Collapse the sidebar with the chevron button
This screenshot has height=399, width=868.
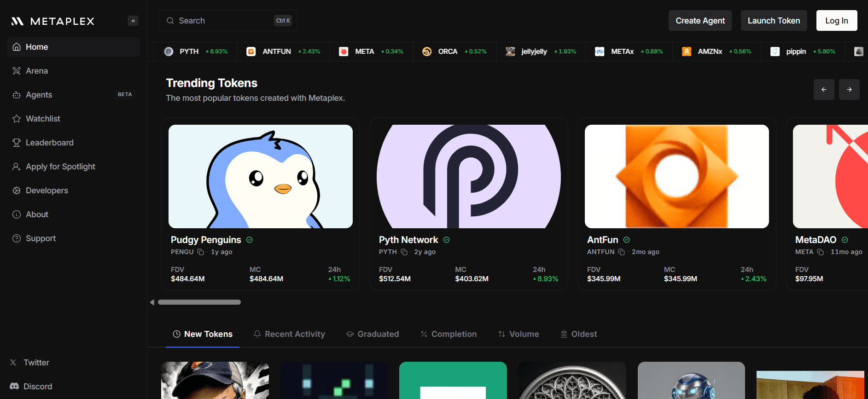click(x=133, y=21)
